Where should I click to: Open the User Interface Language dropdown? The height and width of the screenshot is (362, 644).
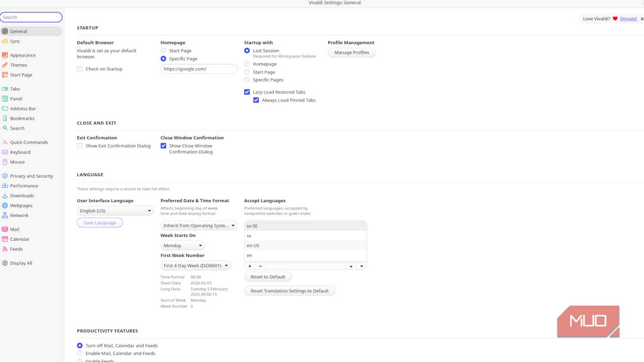pos(115,211)
